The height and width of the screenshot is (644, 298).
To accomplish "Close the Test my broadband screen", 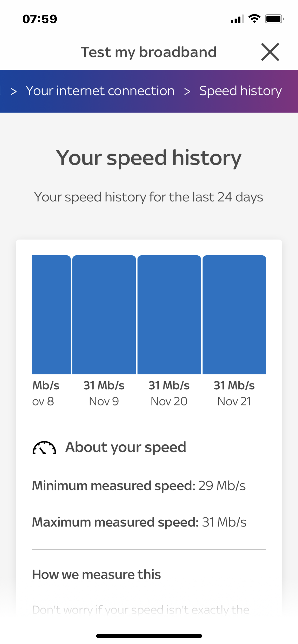I will tap(270, 52).
